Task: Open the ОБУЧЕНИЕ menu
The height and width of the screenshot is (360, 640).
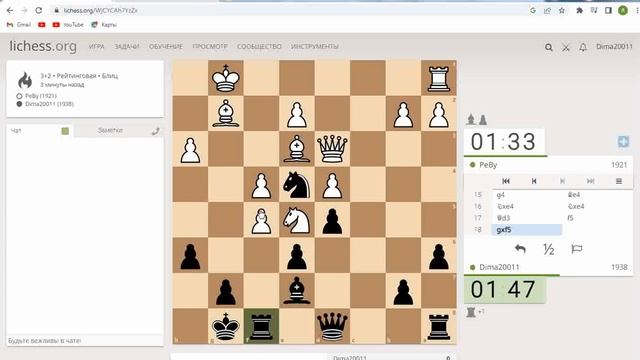Action: pyautogui.click(x=166, y=47)
